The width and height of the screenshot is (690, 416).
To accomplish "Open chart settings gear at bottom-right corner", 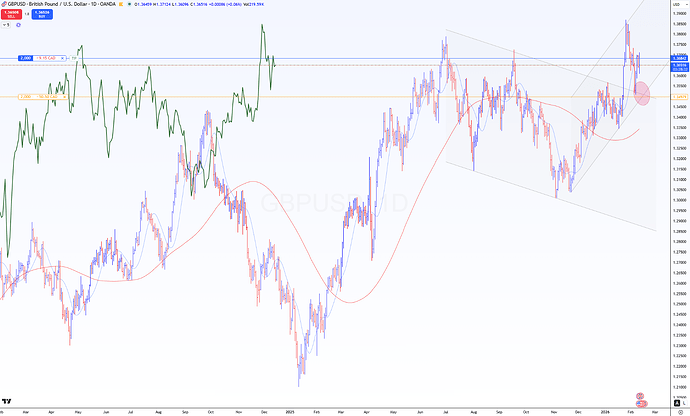I will [680, 412].
